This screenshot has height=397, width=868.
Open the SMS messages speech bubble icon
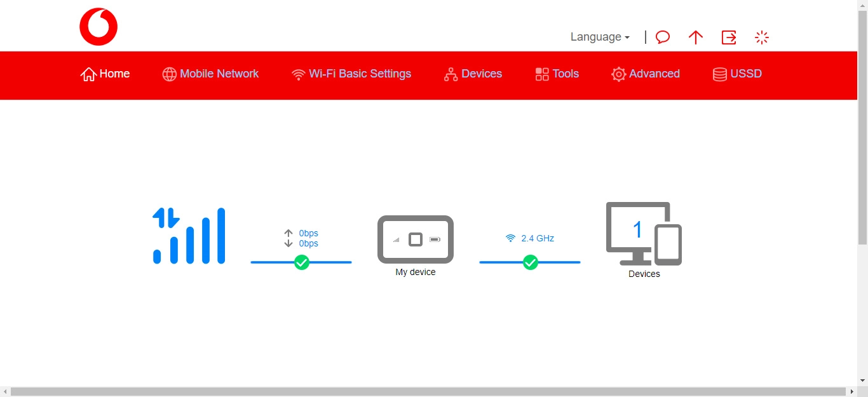[x=663, y=37]
